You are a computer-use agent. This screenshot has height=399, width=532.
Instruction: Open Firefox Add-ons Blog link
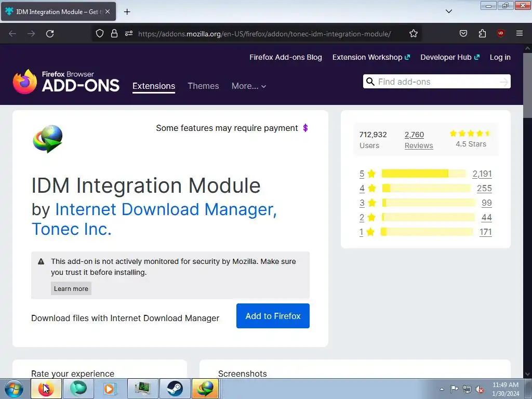[x=286, y=57]
